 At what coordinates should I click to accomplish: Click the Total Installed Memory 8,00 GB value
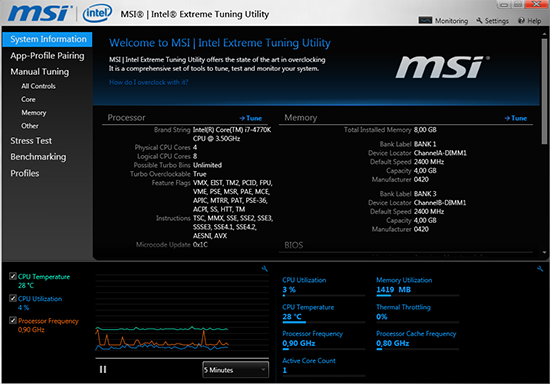[425, 130]
